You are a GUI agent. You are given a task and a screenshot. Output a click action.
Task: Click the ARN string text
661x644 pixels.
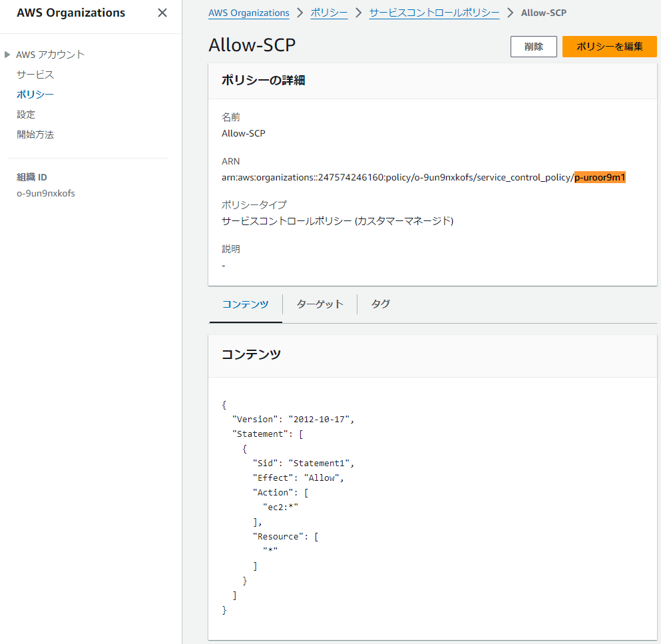point(423,177)
